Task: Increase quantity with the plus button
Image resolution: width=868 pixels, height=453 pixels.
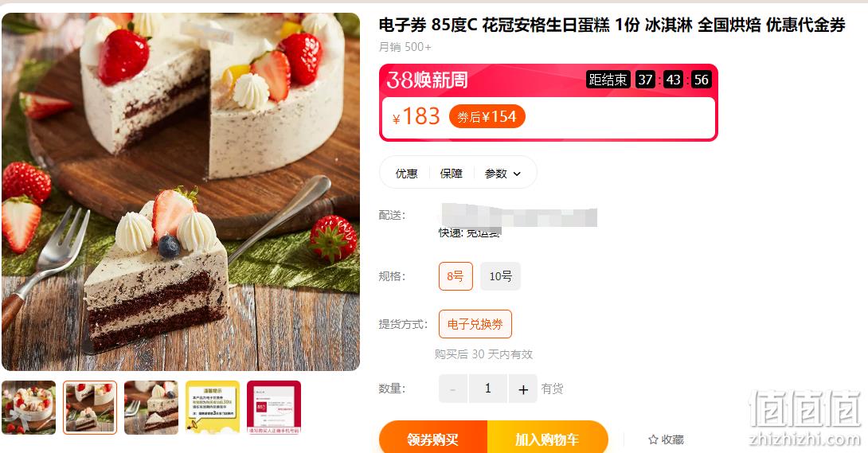Action: point(522,389)
